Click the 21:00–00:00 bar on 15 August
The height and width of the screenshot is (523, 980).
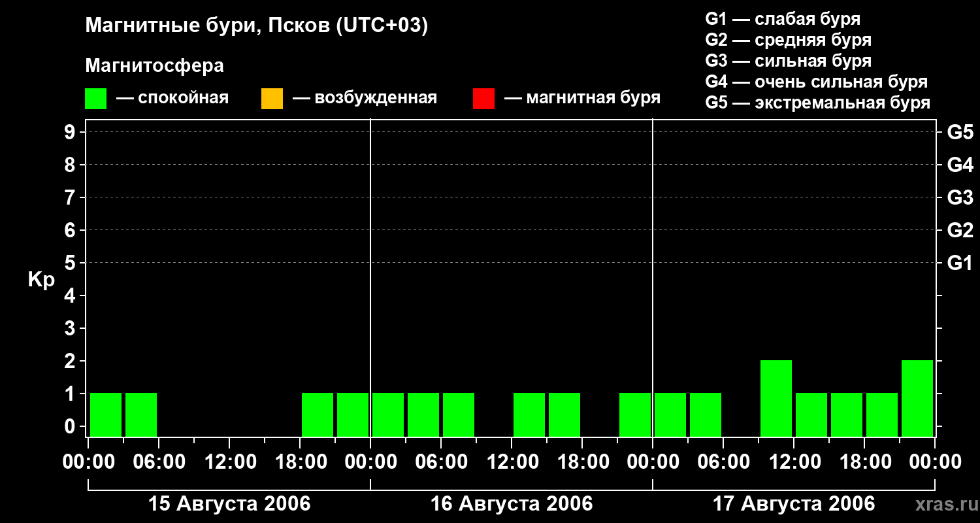click(x=353, y=414)
